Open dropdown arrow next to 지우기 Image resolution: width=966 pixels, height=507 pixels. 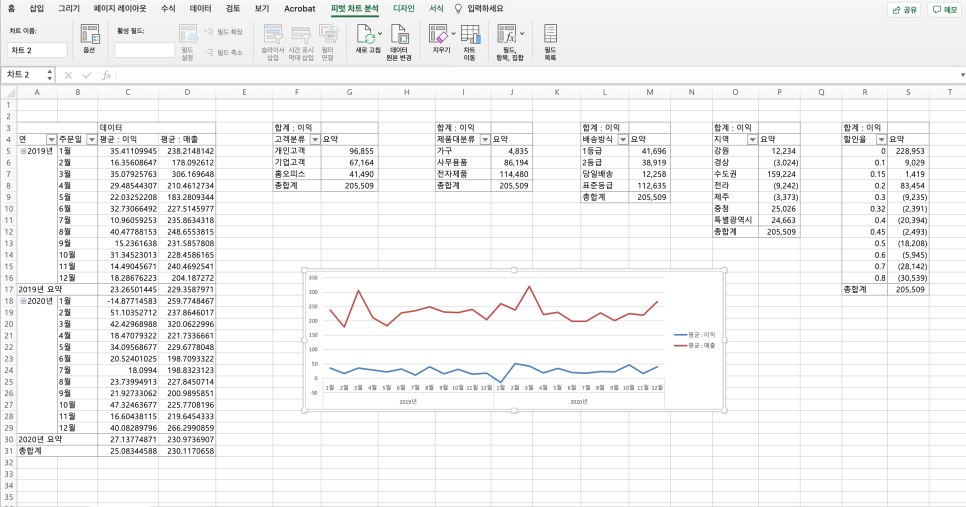click(x=453, y=34)
